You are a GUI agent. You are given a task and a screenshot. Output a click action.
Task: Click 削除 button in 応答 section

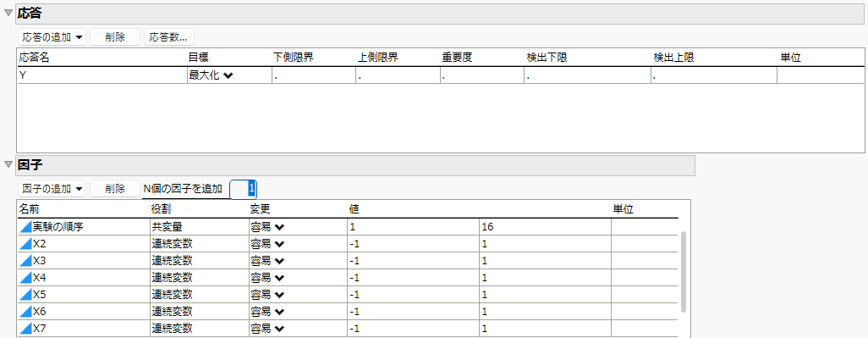115,37
